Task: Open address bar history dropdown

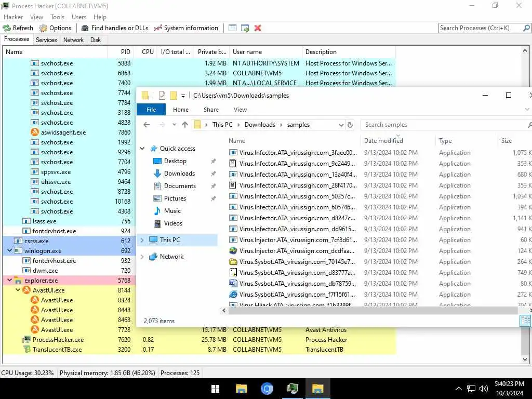Action: pyautogui.click(x=341, y=125)
